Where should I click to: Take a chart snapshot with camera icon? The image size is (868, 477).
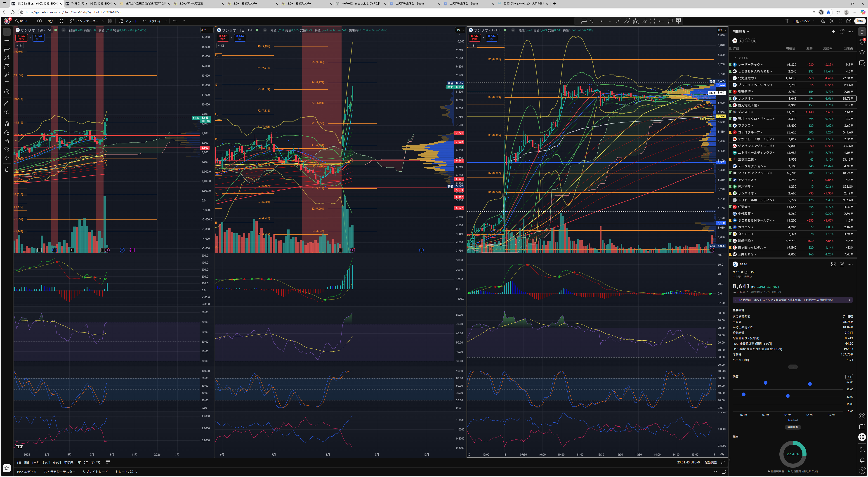[849, 21]
